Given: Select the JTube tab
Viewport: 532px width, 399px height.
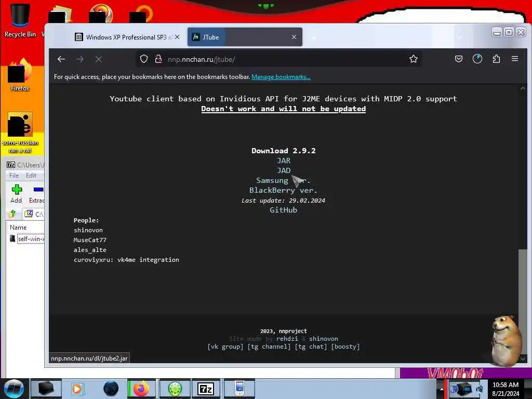Looking at the screenshot, I should click(245, 37).
